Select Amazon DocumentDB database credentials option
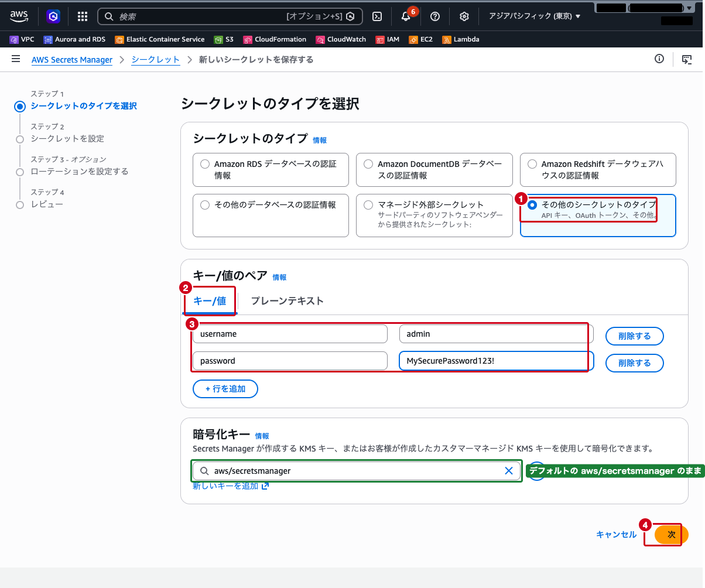Screen dimensions: 705x588 [434, 170]
